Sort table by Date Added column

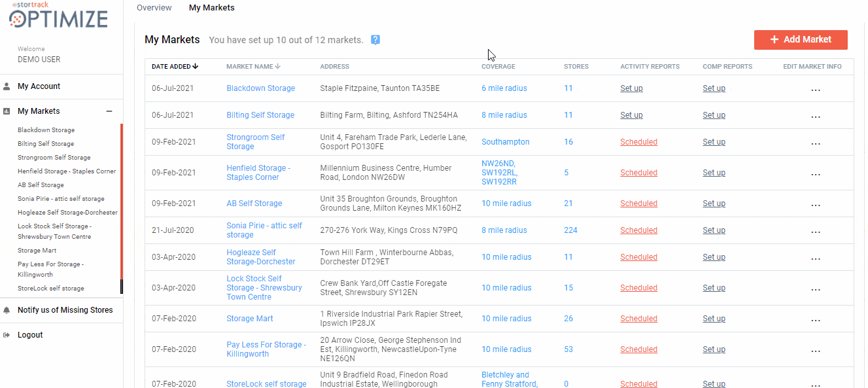[x=175, y=67]
